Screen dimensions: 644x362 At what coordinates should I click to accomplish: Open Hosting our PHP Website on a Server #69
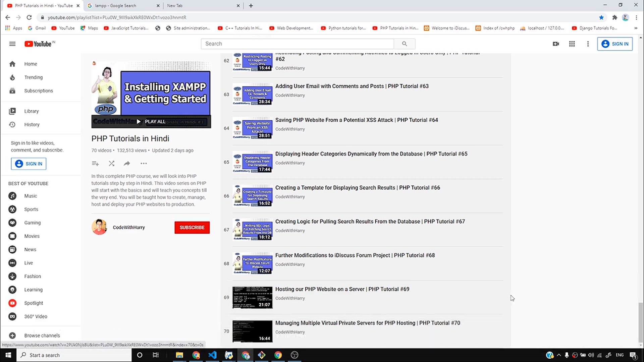[342, 289]
